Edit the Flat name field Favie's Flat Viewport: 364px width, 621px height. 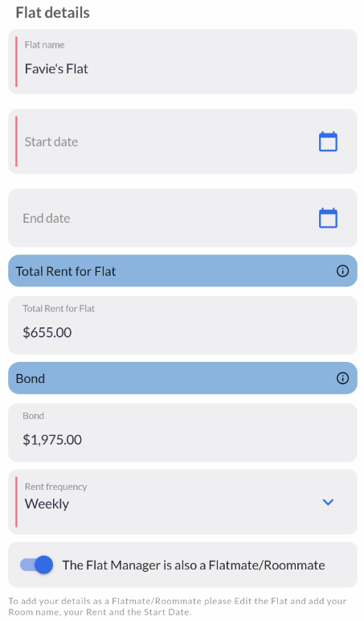[182, 61]
